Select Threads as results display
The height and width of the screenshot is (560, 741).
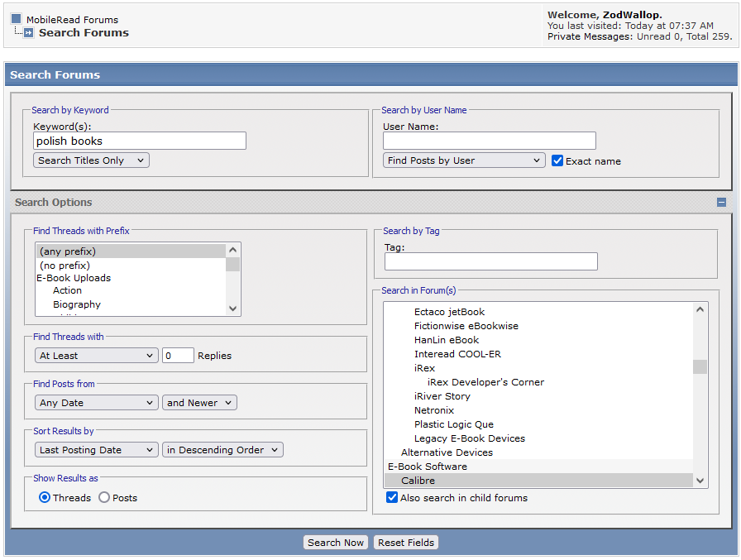(45, 498)
